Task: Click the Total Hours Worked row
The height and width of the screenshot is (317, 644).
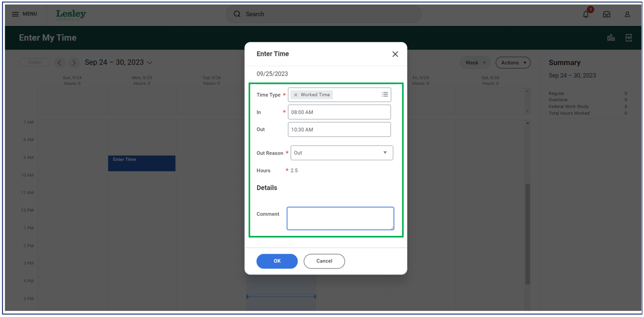Action: click(x=588, y=113)
